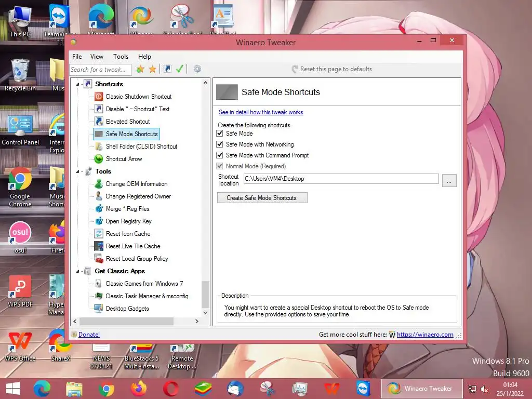Viewport: 532px width, 399px height.
Task: Open the See in detail how tweak works link
Action: [x=261, y=112]
